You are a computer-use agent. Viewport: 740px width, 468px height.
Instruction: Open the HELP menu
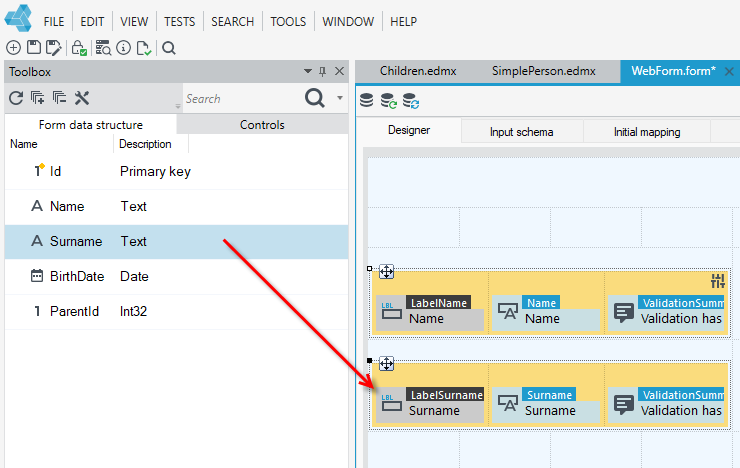[404, 22]
